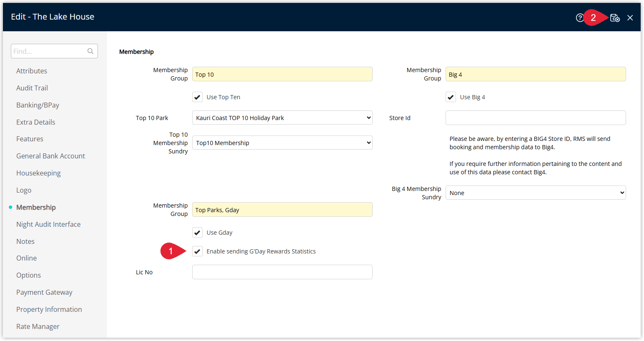Image resolution: width=644 pixels, height=341 pixels.
Task: Open the Top 10 Membership Sundry dropdown
Action: (x=282, y=143)
